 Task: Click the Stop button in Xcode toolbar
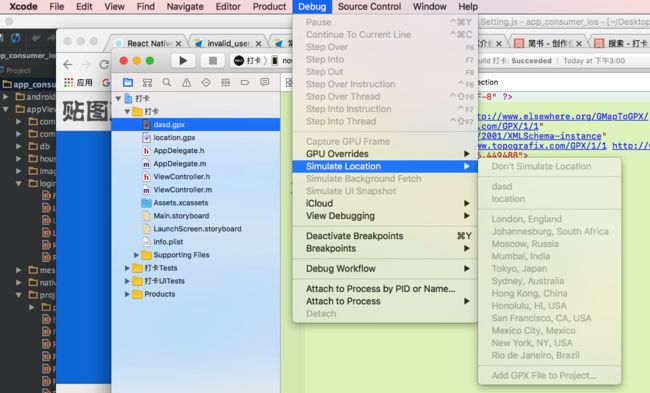tap(213, 61)
